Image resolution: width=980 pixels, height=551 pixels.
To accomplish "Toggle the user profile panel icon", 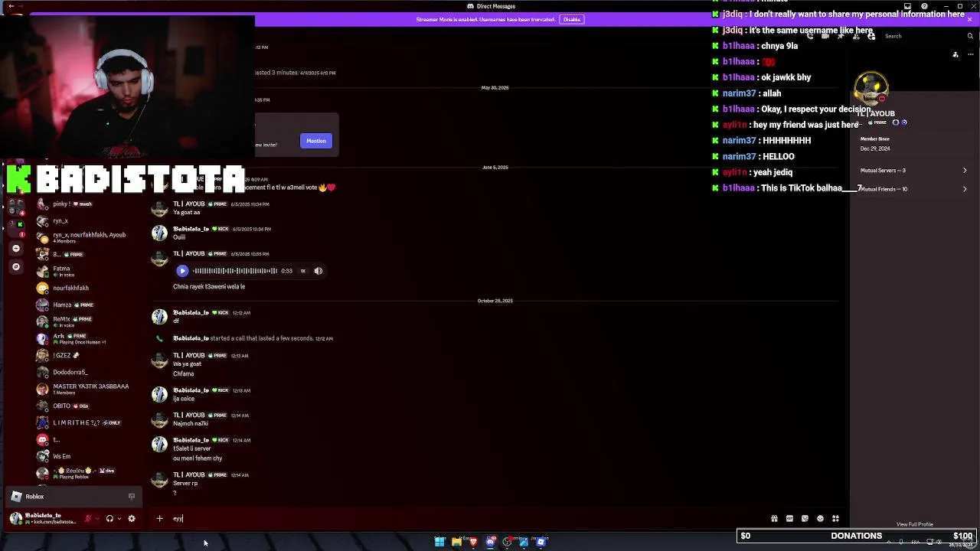I will [871, 36].
